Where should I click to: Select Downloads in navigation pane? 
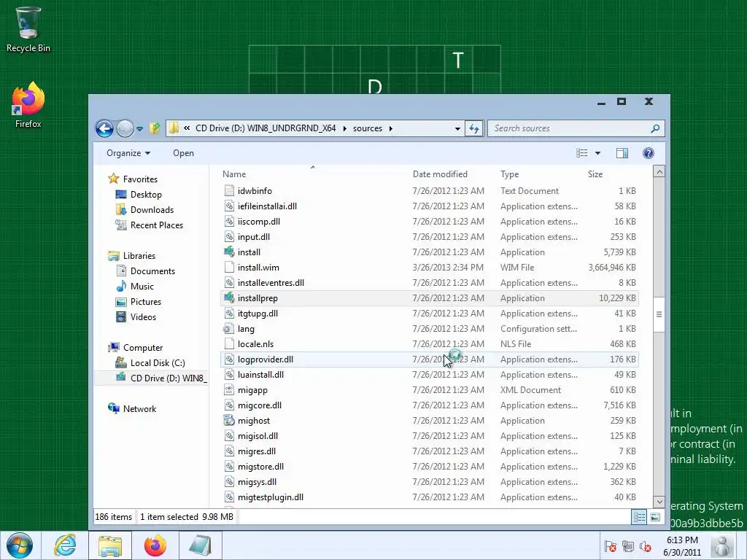pos(152,209)
